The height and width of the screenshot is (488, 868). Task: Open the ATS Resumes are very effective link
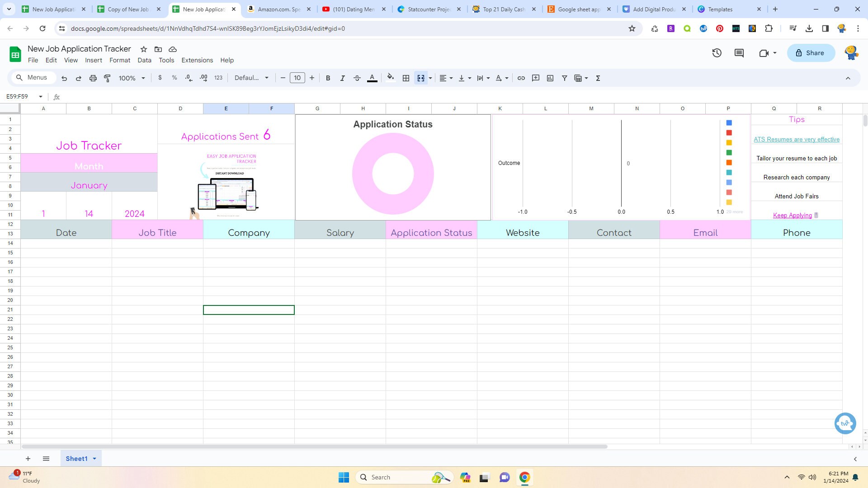tap(796, 139)
